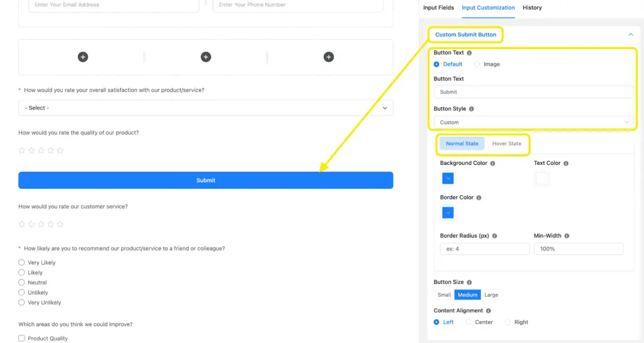Open Background Color picker swatch

point(448,178)
